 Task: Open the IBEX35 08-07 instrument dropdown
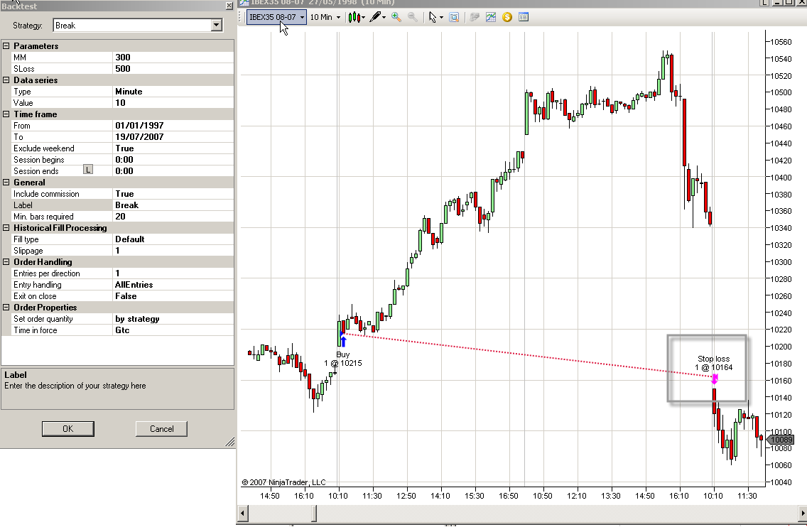[x=276, y=17]
